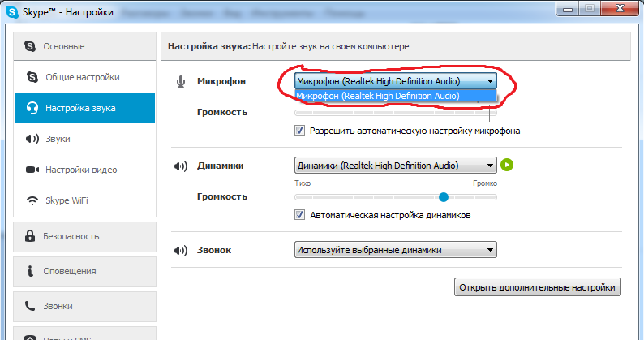Close the Skype settings window
Viewport: 644px width, 340px height.
(620, 9)
